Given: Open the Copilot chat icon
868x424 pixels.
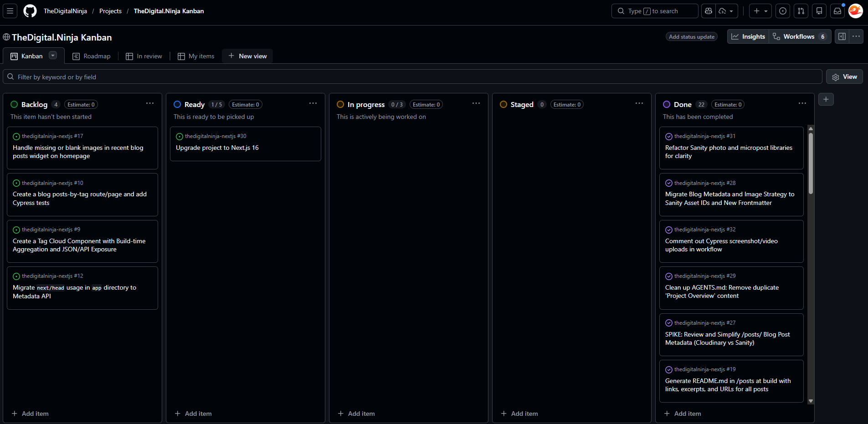Looking at the screenshot, I should [x=709, y=11].
